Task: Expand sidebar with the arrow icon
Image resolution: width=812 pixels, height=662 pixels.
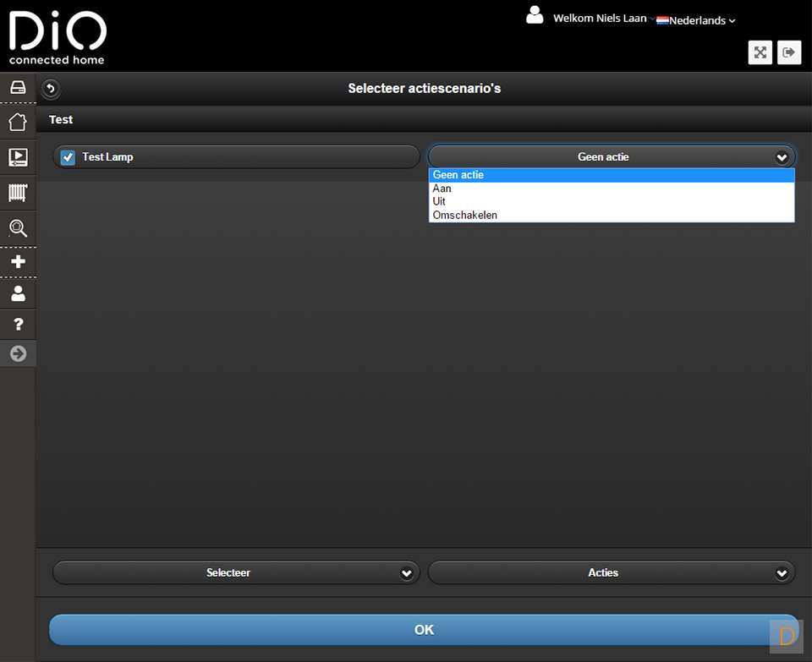Action: tap(18, 353)
